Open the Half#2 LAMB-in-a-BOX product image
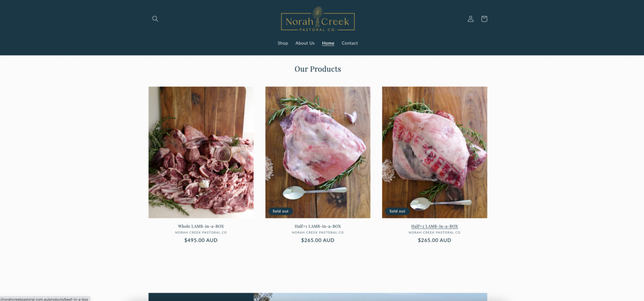Image resolution: width=644 pixels, height=301 pixels. (435, 152)
